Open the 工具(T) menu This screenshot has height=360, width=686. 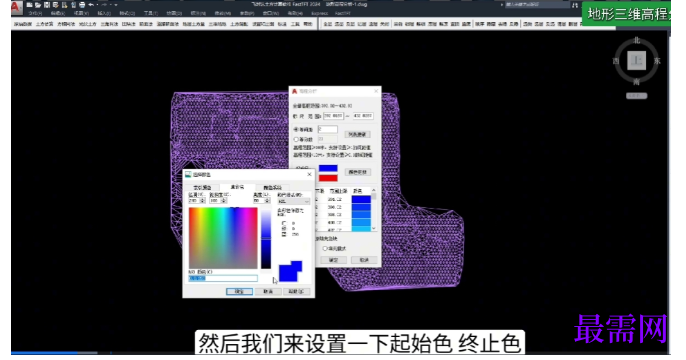[151, 13]
